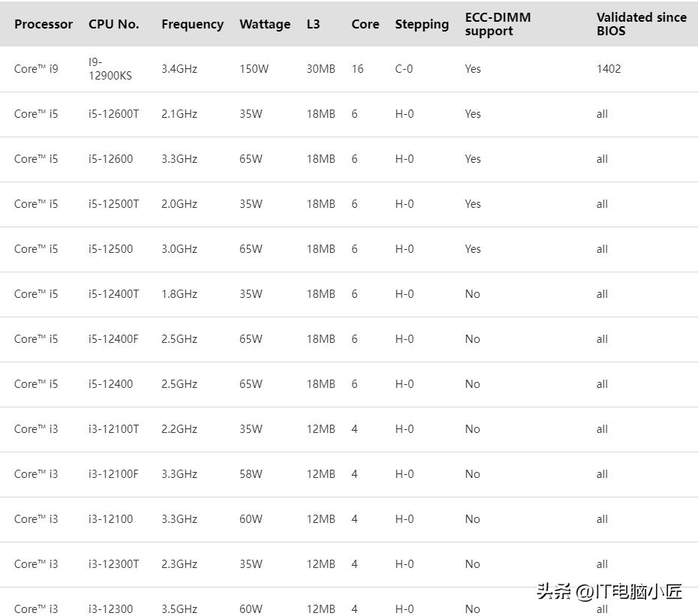Image resolution: width=698 pixels, height=616 pixels.
Task: Click 35W in the i3-12300T row
Action: pos(251,564)
